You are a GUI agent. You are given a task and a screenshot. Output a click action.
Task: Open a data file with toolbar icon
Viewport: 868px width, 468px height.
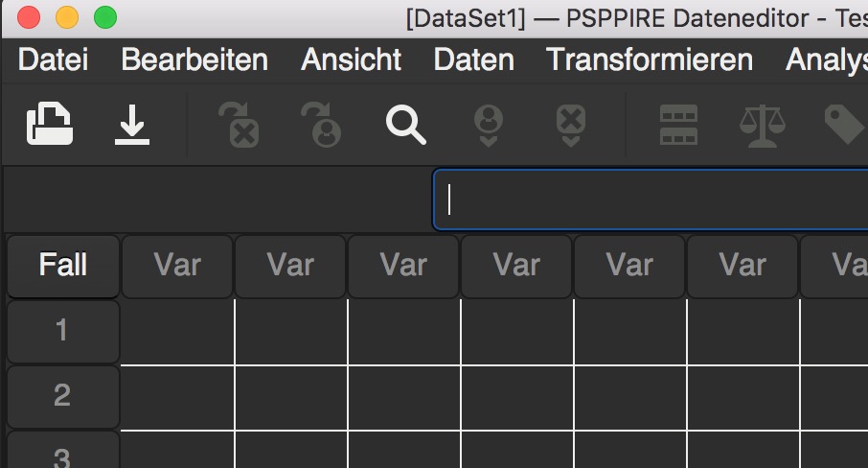coord(50,124)
